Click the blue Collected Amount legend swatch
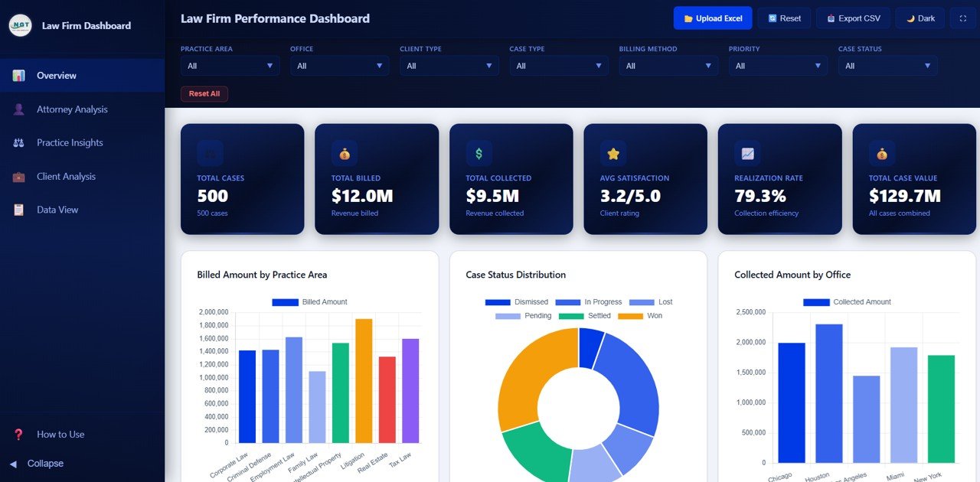Viewport: 980px width, 482px height. [816, 301]
